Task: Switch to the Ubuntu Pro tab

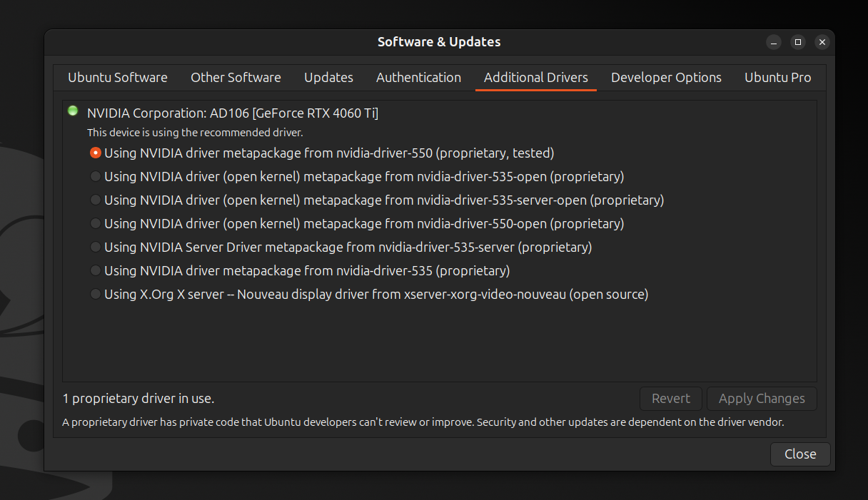Action: tap(777, 78)
